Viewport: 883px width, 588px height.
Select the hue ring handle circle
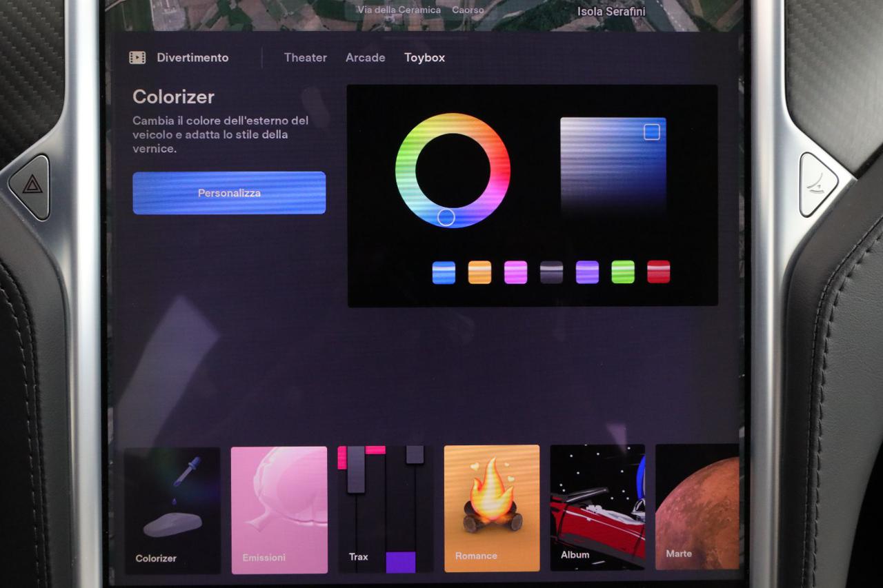(446, 218)
